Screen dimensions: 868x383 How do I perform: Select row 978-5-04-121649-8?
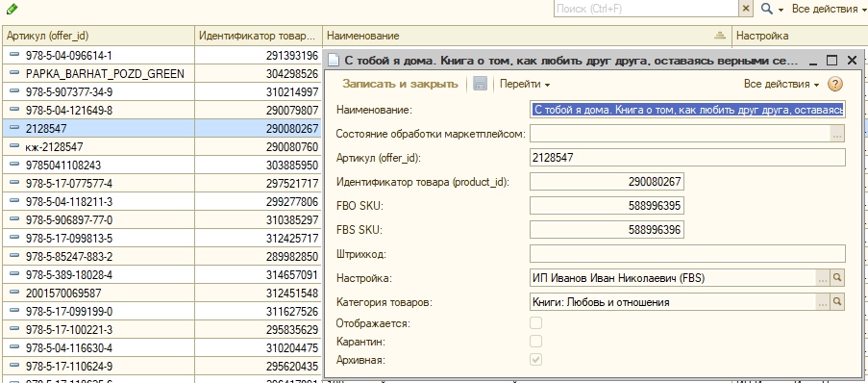(162, 110)
